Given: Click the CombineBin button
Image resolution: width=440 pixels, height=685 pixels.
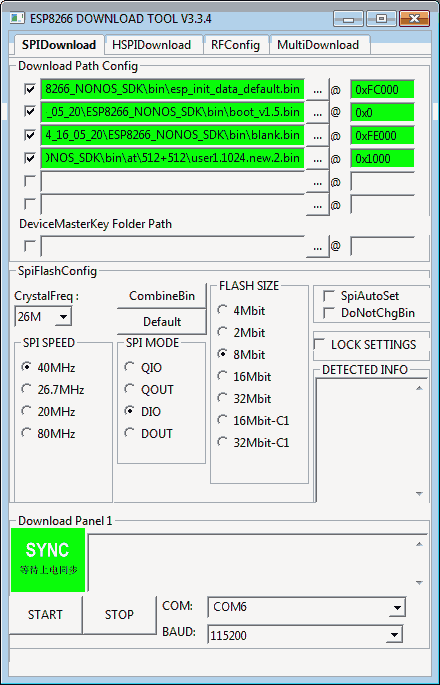Looking at the screenshot, I should [162, 296].
